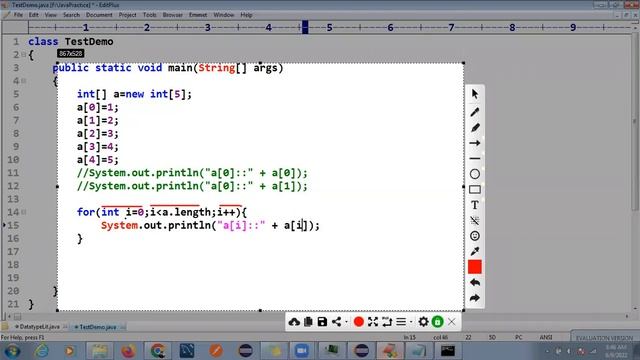The width and height of the screenshot is (640, 360).
Task: Click the 'a[4]=5;' code line
Action: (x=98, y=160)
